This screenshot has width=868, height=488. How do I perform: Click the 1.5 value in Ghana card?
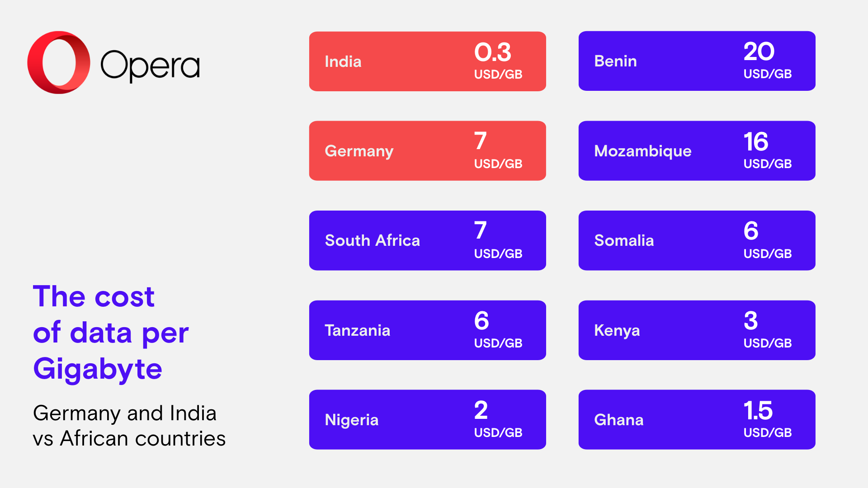click(758, 411)
